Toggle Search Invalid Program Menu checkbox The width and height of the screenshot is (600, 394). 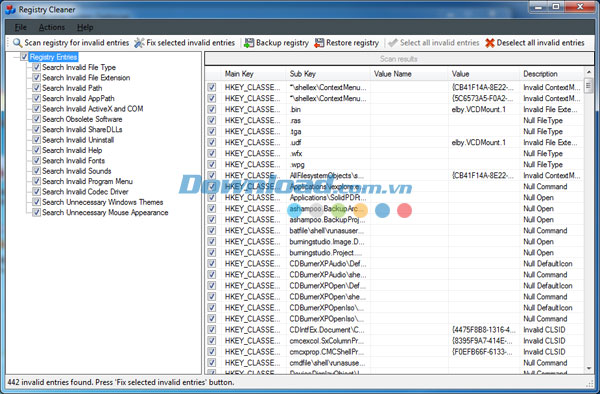[36, 181]
